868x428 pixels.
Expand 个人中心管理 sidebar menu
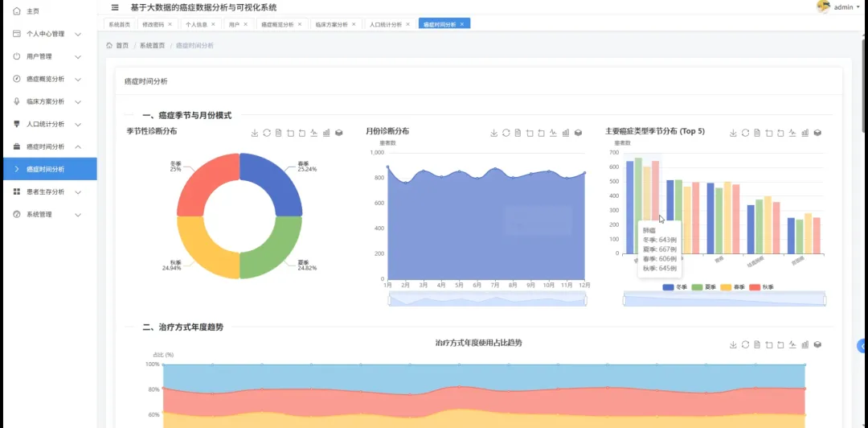point(48,34)
